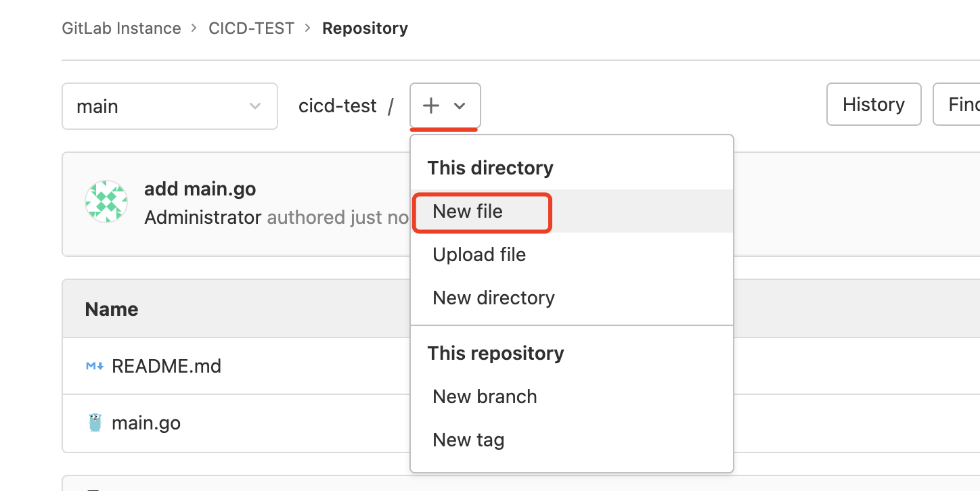Select New file from the menu
Viewport: 980px width, 491px height.
[468, 212]
